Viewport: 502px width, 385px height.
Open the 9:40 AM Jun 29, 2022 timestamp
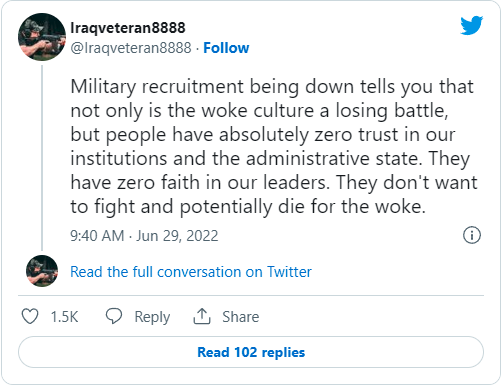[x=144, y=236]
